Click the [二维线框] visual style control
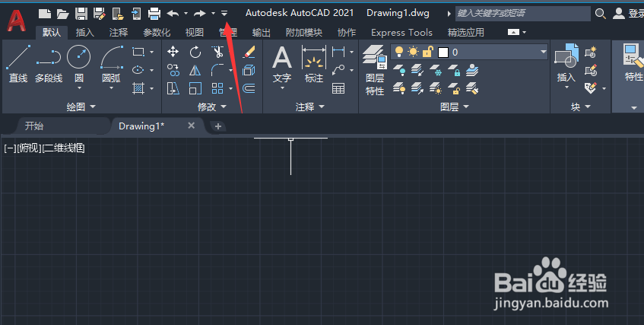This screenshot has height=325, width=644. coord(63,148)
